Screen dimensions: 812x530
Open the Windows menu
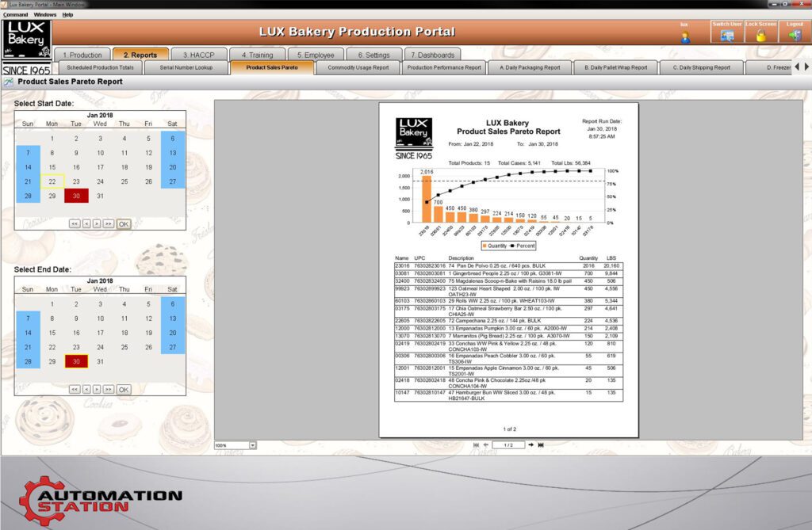(x=45, y=14)
